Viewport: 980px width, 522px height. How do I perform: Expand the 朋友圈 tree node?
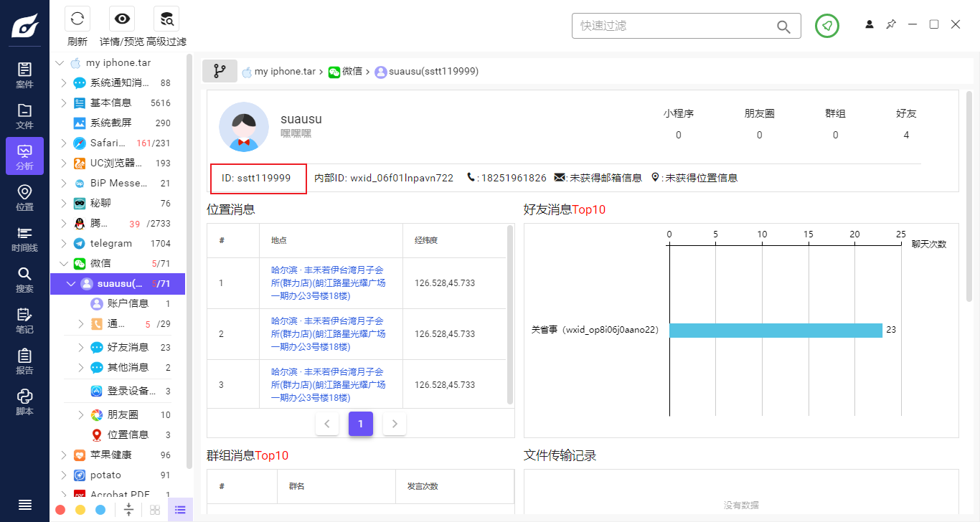[81, 415]
